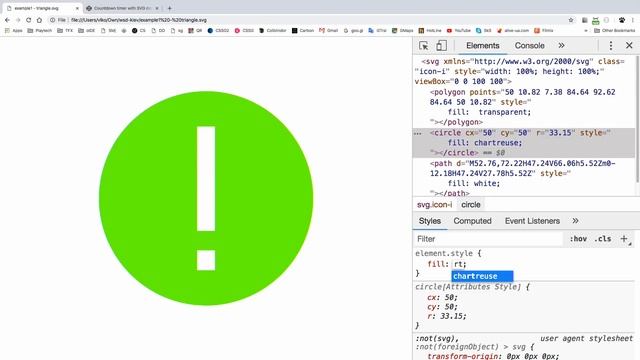640x360 pixels.
Task: Open the HotLine bookmark
Action: click(x=430, y=31)
